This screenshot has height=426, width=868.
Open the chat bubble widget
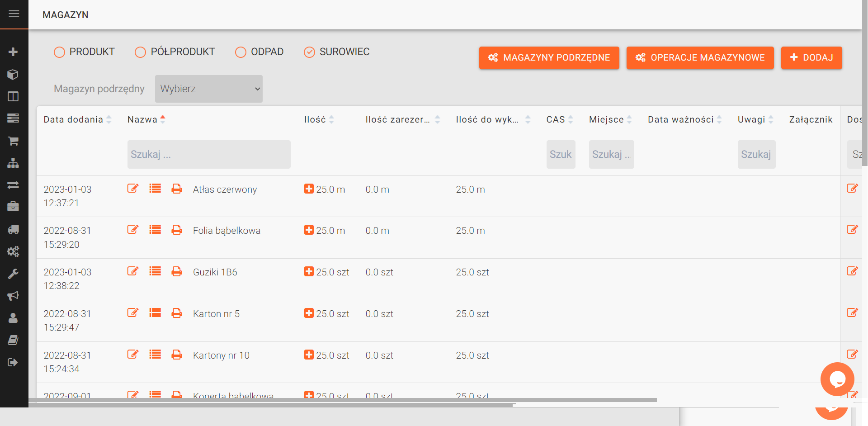coord(837,379)
